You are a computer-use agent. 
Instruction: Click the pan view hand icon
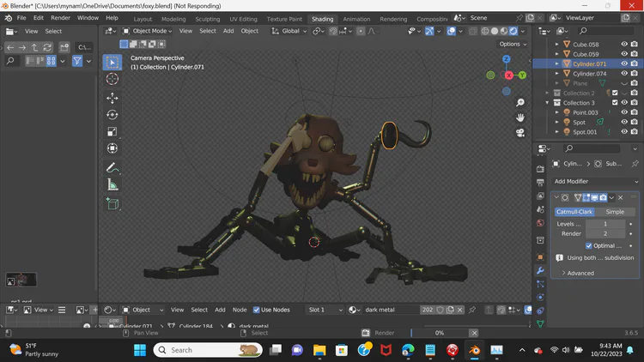point(520,118)
